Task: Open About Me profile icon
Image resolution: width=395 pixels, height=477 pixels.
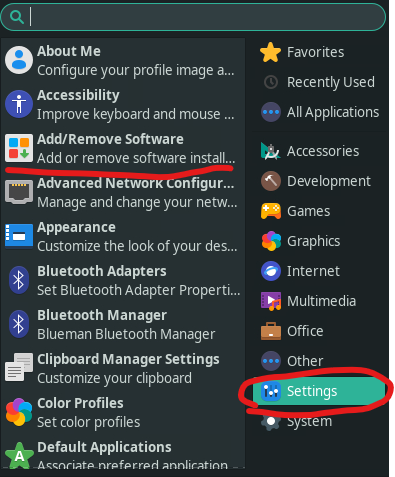Action: coord(19,60)
